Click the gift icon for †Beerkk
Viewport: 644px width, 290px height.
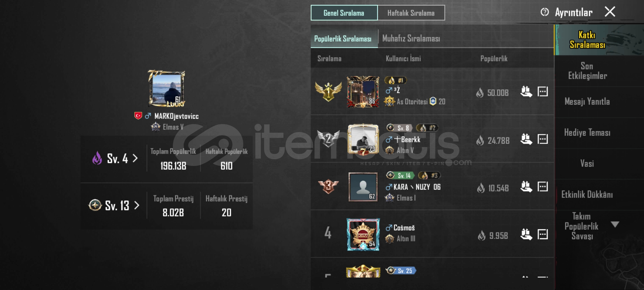point(526,139)
